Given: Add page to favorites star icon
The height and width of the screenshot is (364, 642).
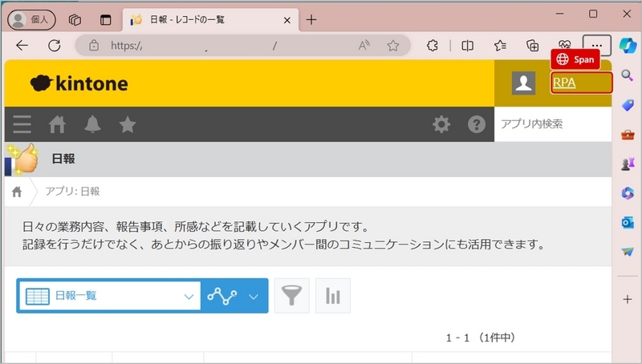Looking at the screenshot, I should [x=393, y=46].
